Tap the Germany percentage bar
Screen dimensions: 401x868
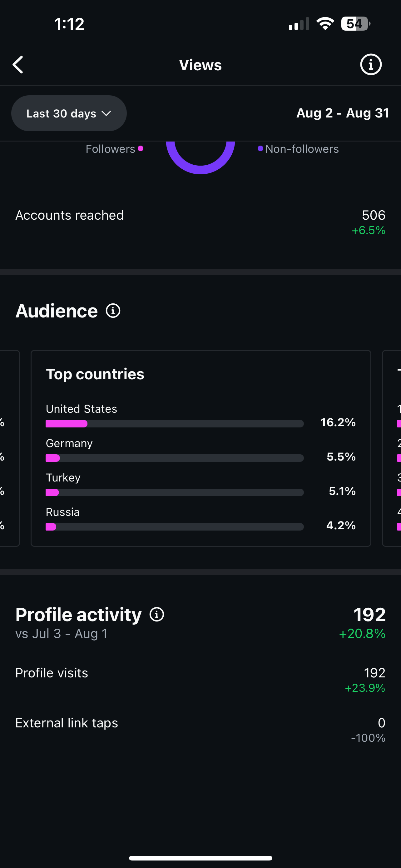click(174, 458)
